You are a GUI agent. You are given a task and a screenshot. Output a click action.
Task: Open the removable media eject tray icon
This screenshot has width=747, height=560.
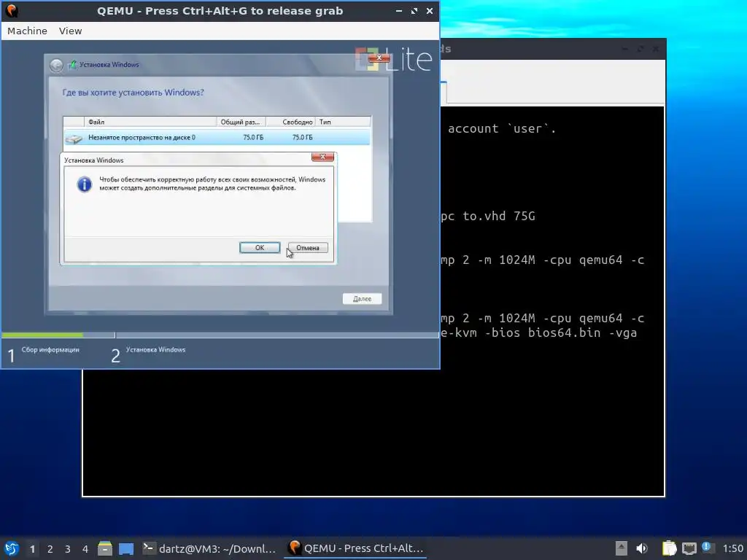coord(621,548)
